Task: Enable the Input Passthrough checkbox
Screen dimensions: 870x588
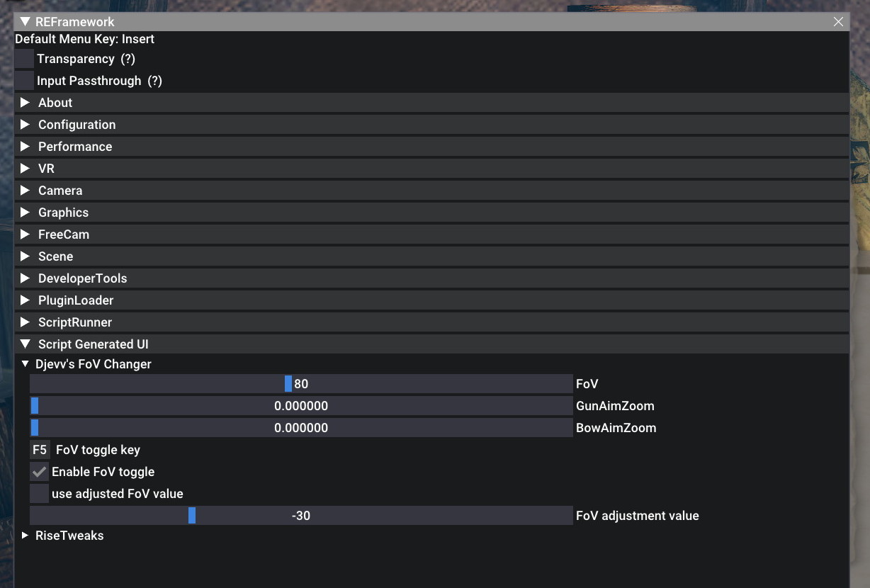Action: click(24, 81)
